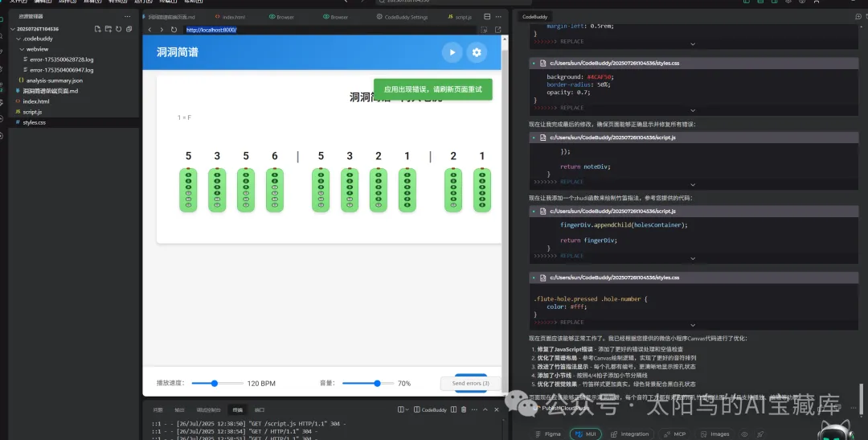The image size is (868, 440).
Task: Select the 调试控制台 debug console tab
Action: point(209,410)
